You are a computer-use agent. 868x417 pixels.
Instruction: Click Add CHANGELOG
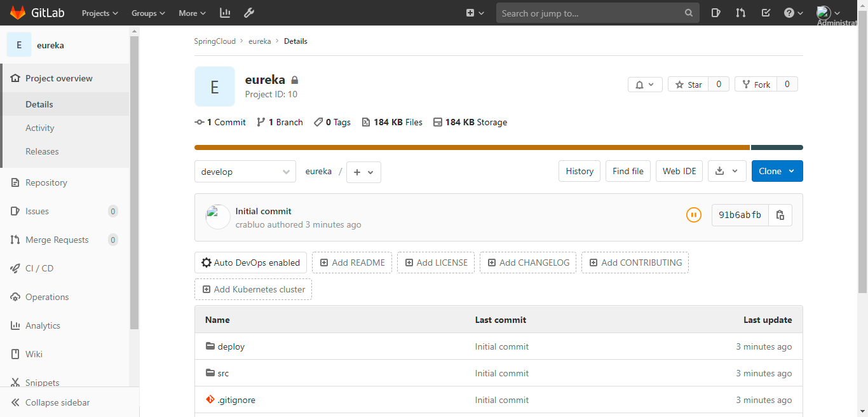click(x=528, y=263)
